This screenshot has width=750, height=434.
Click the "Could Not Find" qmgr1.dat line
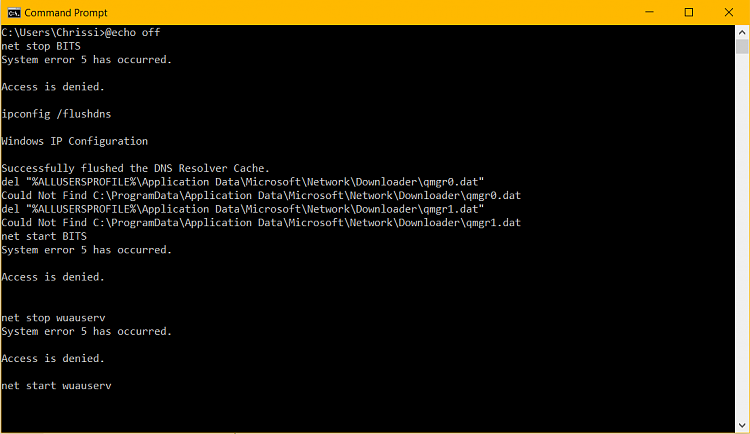pyautogui.click(x=261, y=222)
